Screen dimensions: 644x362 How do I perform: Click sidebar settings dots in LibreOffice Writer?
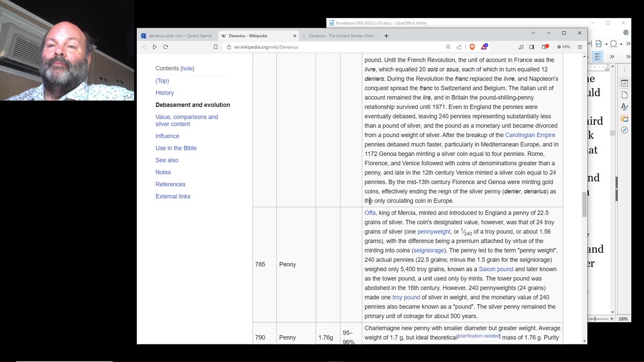[624, 70]
